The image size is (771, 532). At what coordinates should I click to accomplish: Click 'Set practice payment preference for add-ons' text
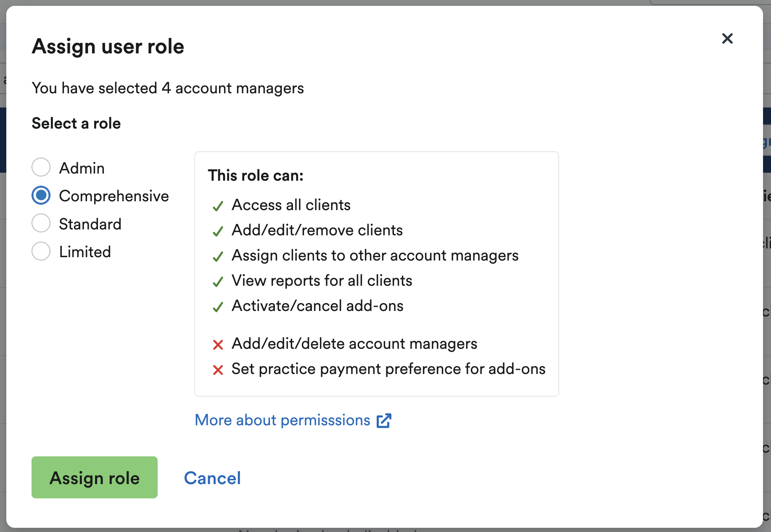389,369
